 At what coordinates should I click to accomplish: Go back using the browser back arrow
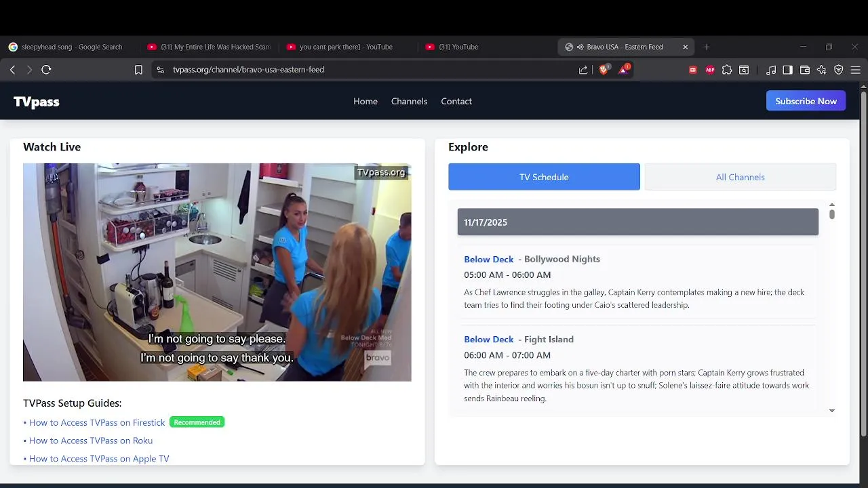(12, 70)
